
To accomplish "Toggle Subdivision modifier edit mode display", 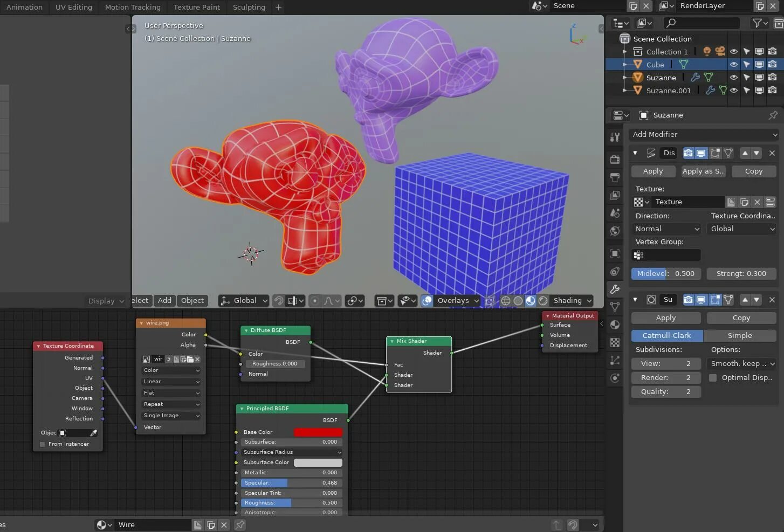I will point(715,300).
